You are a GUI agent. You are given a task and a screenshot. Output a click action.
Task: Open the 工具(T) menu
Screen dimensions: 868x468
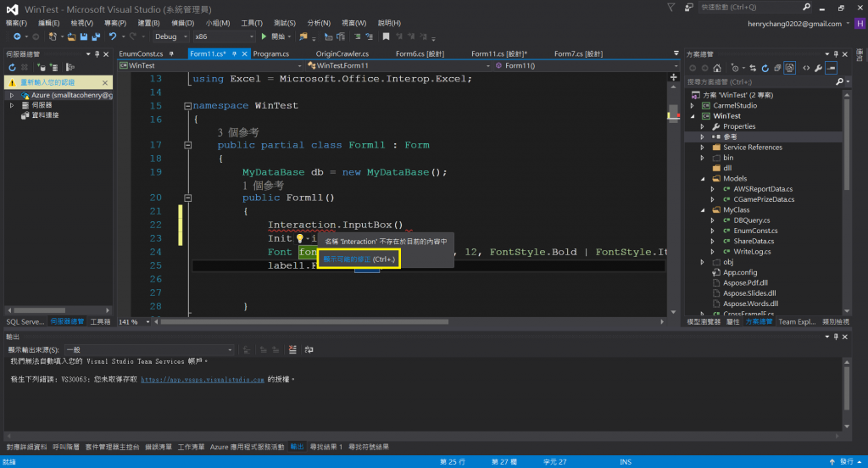tap(252, 23)
